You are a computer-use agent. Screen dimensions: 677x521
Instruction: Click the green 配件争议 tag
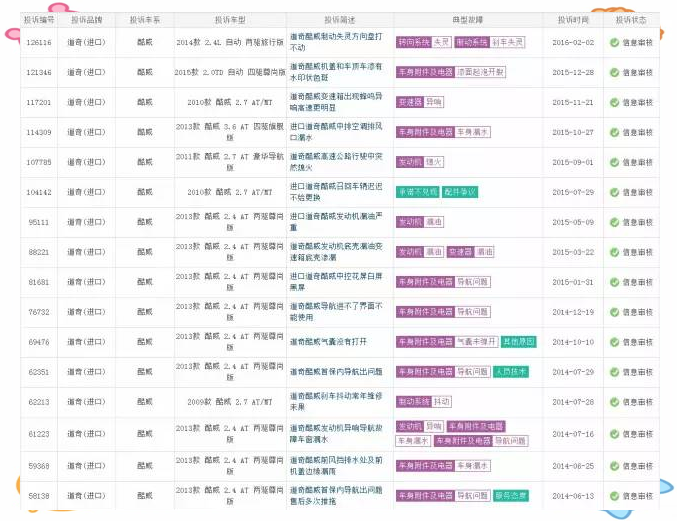click(x=460, y=192)
